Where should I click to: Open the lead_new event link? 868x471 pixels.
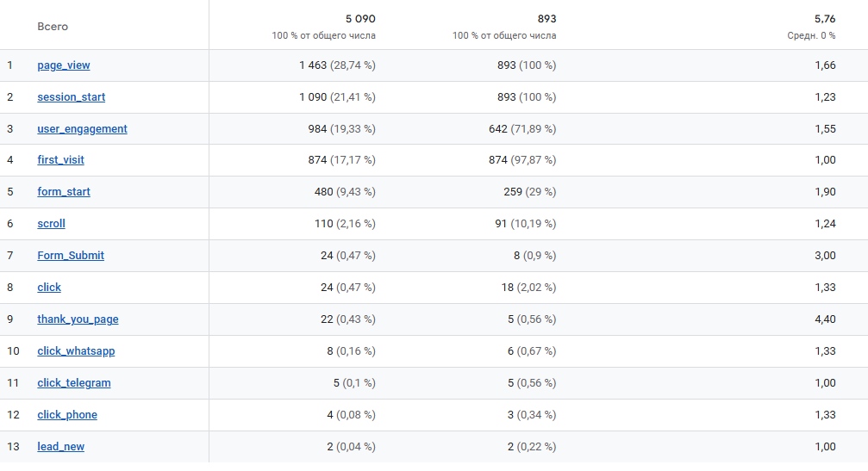coord(60,447)
